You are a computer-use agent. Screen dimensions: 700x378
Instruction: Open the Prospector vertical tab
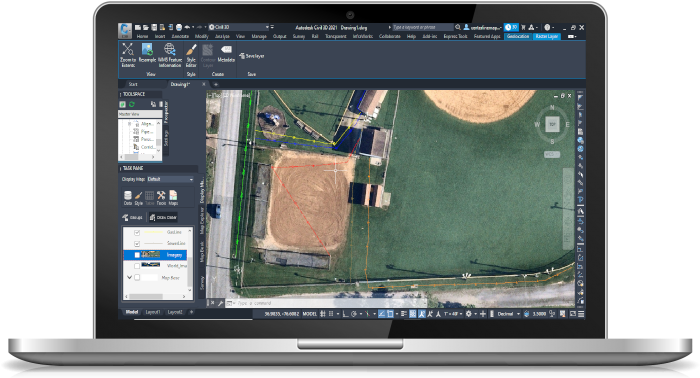point(166,112)
